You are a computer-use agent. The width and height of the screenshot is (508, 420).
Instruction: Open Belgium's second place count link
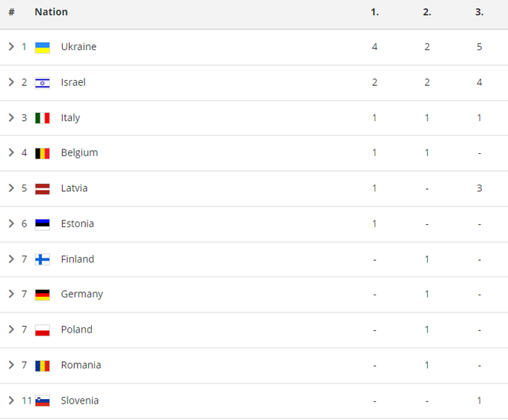427,153
